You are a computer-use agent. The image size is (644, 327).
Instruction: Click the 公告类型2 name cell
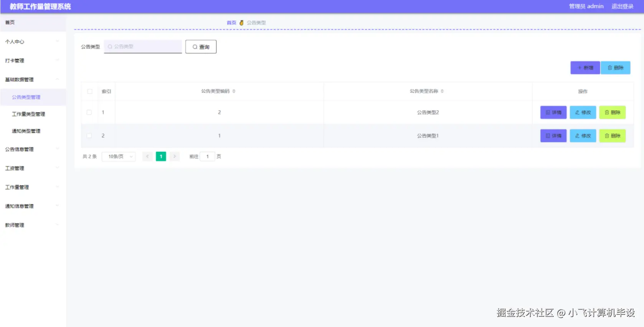428,112
